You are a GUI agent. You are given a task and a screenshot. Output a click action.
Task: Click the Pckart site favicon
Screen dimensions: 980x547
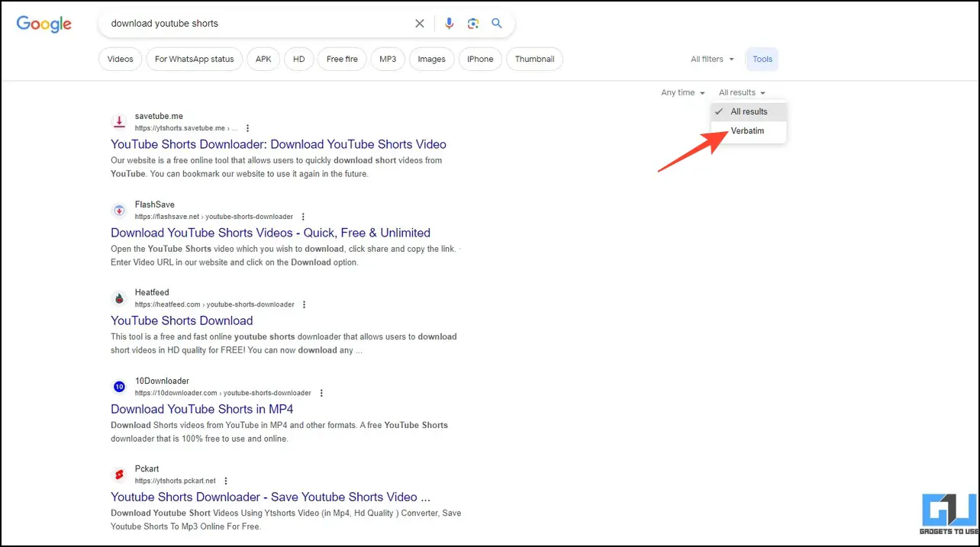[119, 475]
